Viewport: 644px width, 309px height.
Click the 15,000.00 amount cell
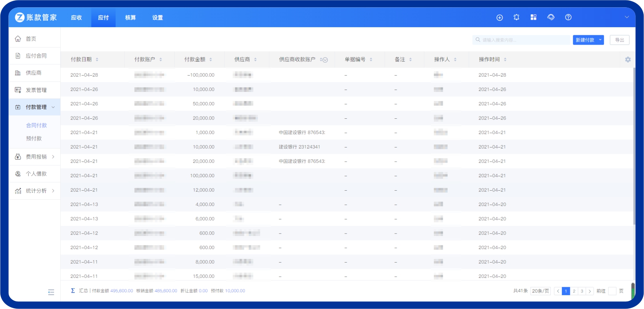(203, 276)
